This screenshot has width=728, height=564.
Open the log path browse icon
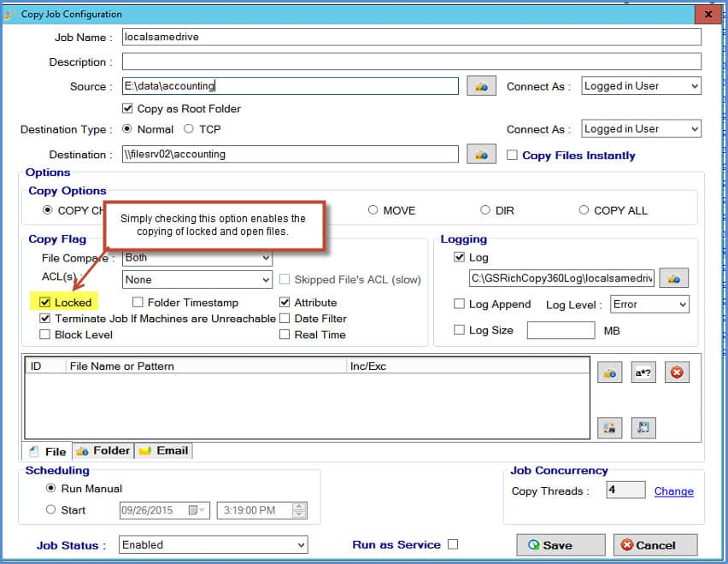(x=675, y=278)
